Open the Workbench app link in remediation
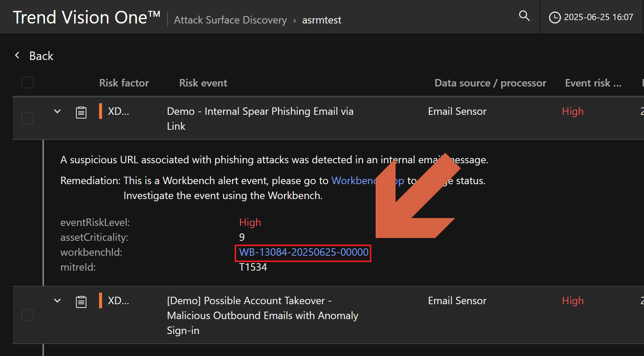Image resolution: width=644 pixels, height=356 pixels. coord(354,181)
